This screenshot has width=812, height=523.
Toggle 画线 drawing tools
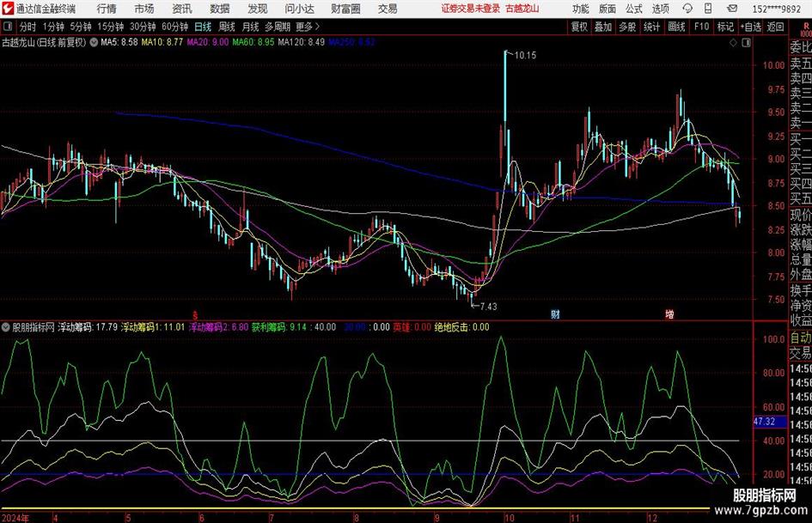677,26
